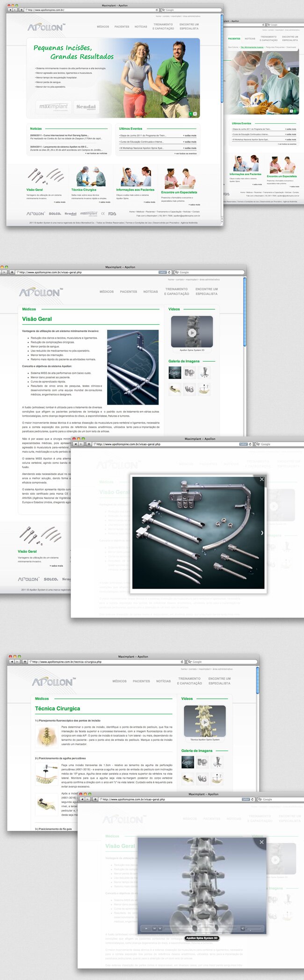
Task: Click the FDA logo in the home page footer
Action: pyautogui.click(x=112, y=213)
